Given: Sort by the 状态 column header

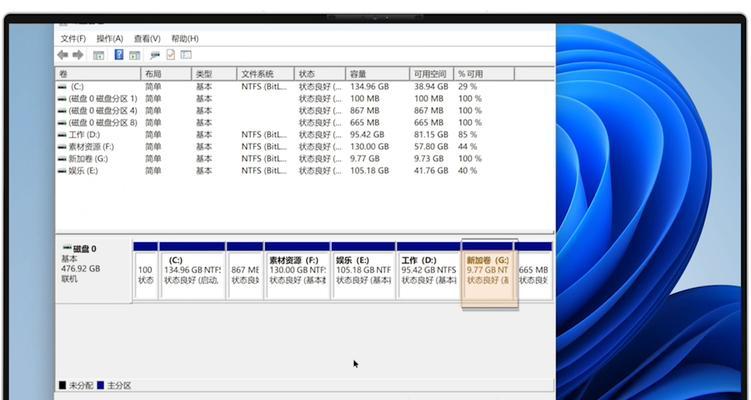Looking at the screenshot, I should [319, 74].
